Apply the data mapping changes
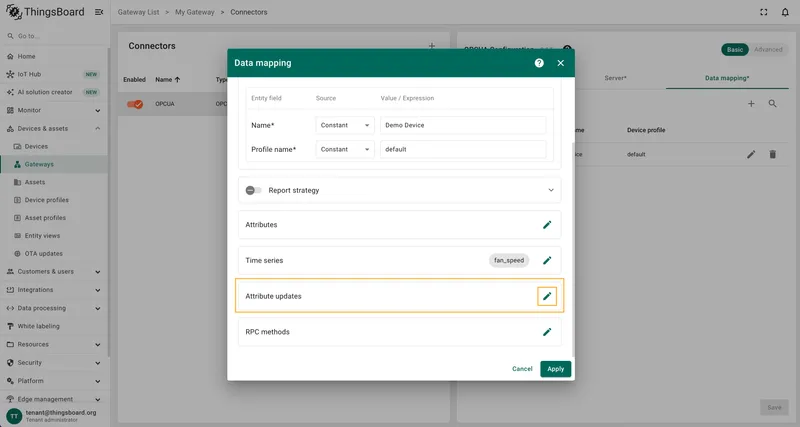The image size is (800, 427). coord(556,369)
